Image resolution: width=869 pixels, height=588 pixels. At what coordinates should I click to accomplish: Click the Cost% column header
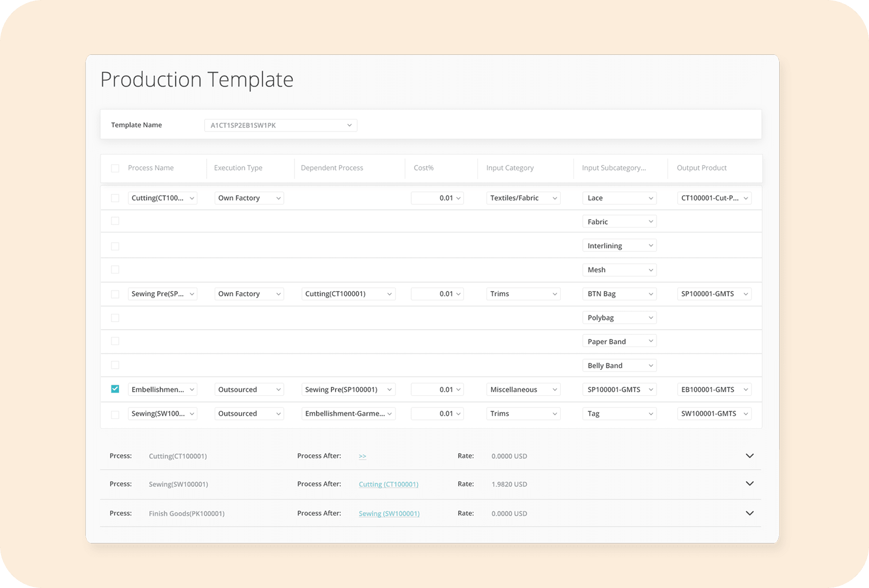tap(423, 168)
